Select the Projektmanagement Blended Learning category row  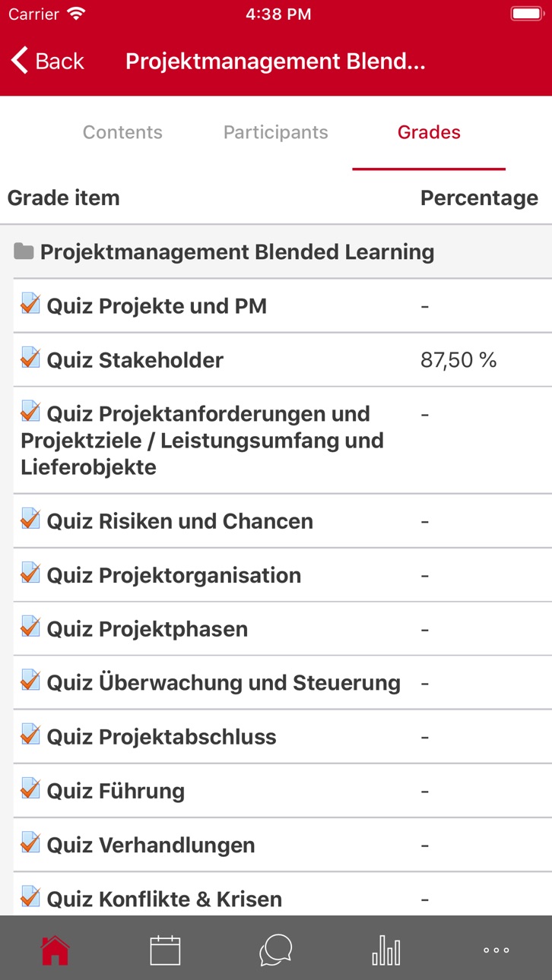276,251
